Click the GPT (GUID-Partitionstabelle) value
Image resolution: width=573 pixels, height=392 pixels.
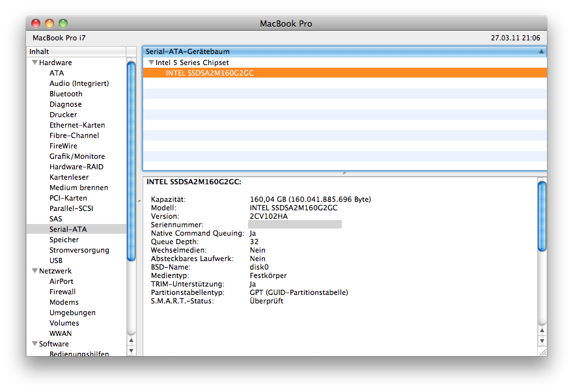point(299,292)
